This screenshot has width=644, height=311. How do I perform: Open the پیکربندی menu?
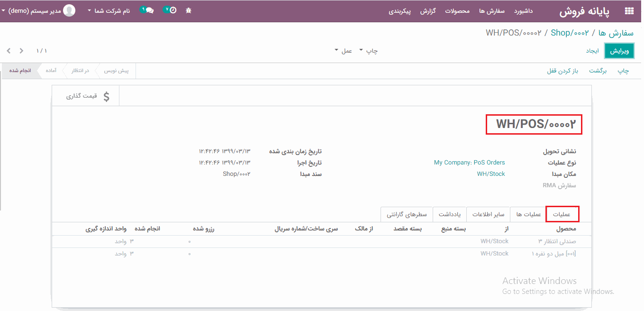click(x=400, y=11)
